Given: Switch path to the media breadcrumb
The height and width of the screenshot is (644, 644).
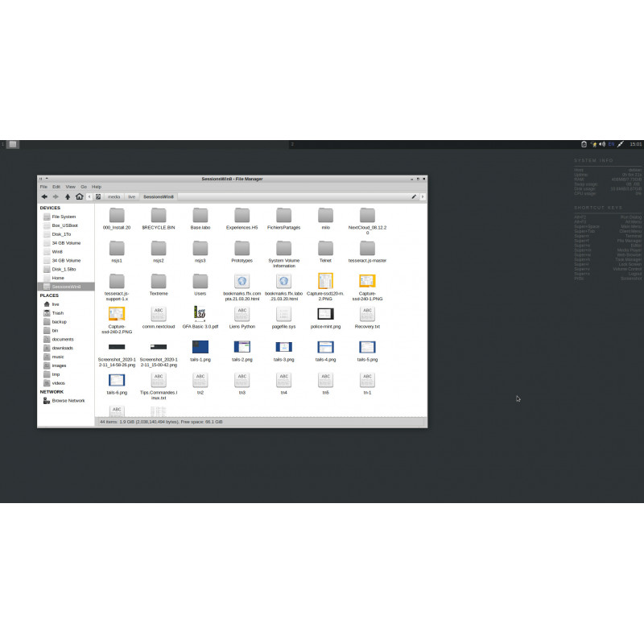Looking at the screenshot, I should 113,196.
